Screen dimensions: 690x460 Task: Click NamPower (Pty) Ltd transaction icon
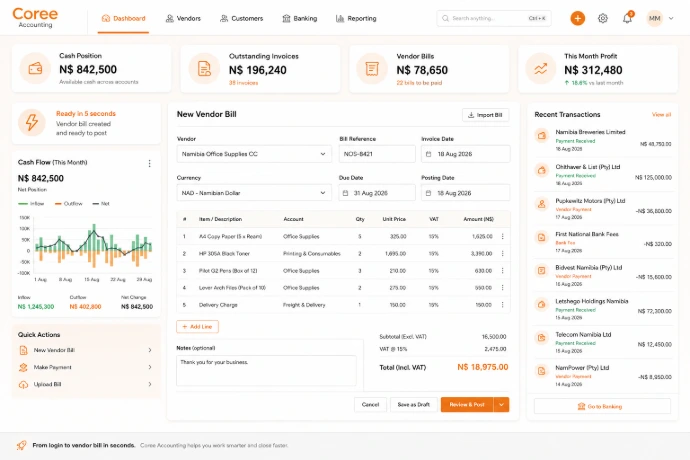tap(542, 371)
